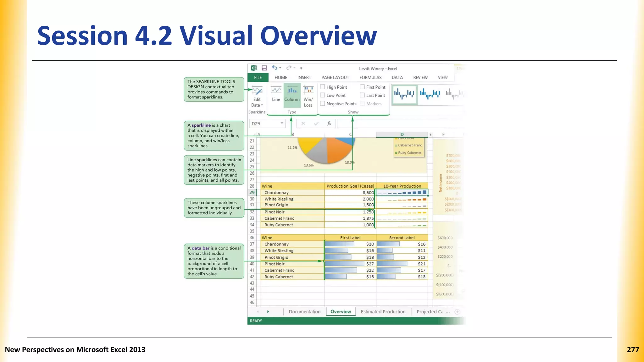The width and height of the screenshot is (644, 362).
Task: Click the White Riesling sparkline cell
Action: click(x=402, y=199)
